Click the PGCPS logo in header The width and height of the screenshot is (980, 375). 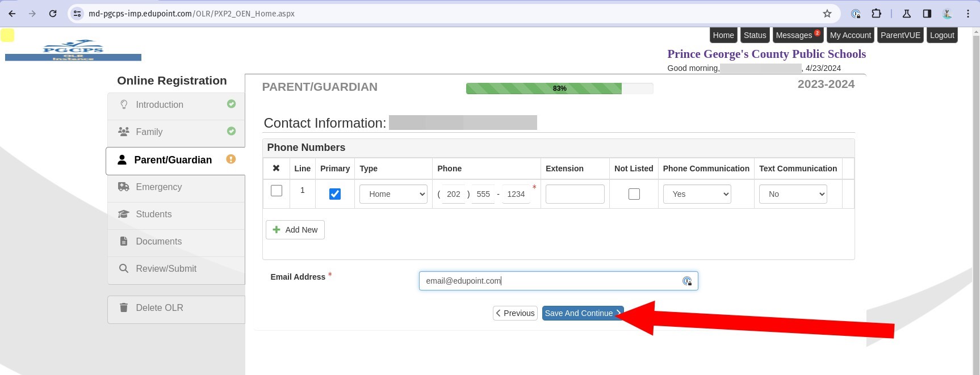point(73,50)
